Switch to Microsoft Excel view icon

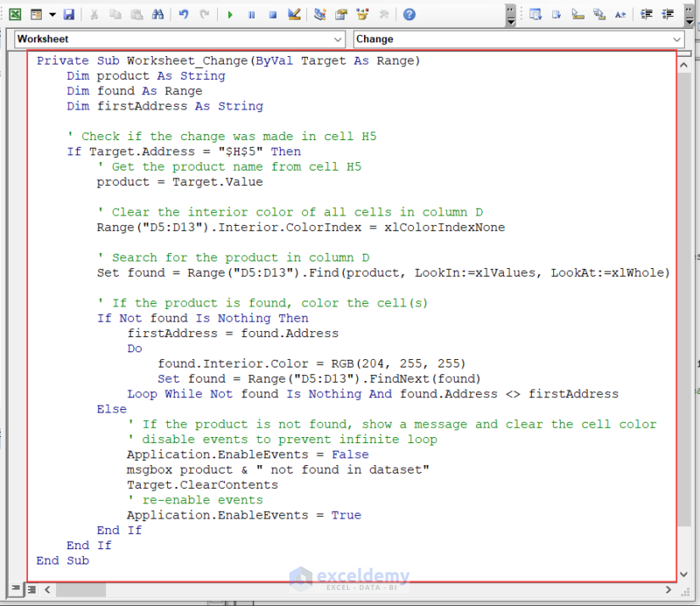[x=15, y=14]
